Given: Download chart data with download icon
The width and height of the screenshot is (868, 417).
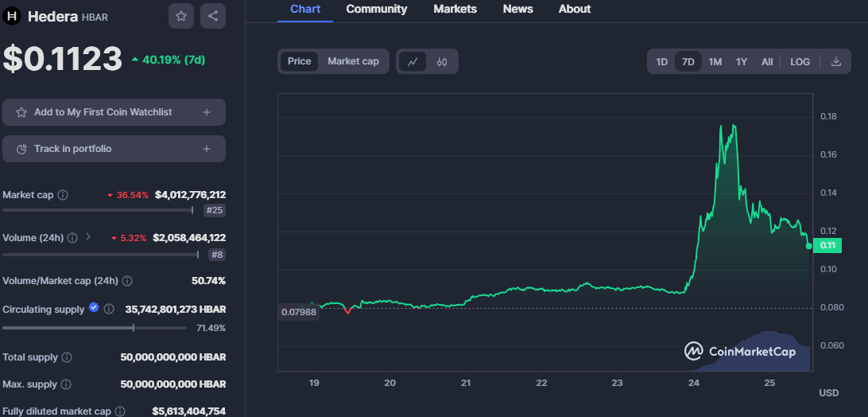Looking at the screenshot, I should click(836, 61).
